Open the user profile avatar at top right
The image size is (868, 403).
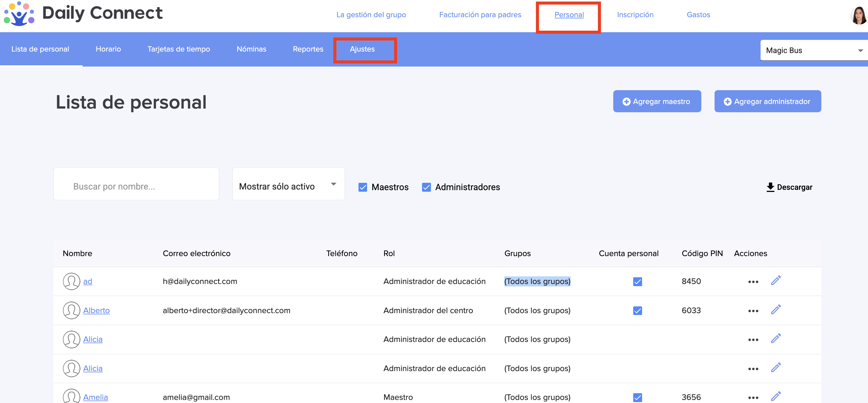[859, 15]
